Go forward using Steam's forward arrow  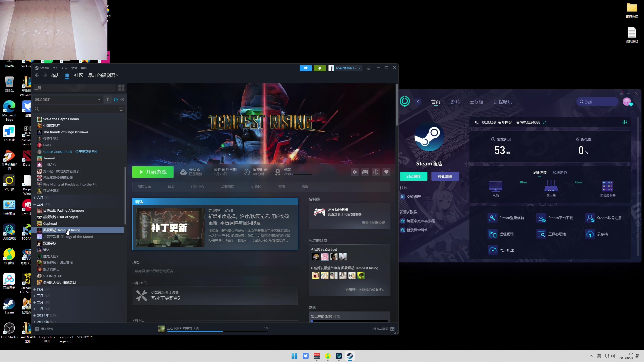coord(45,75)
